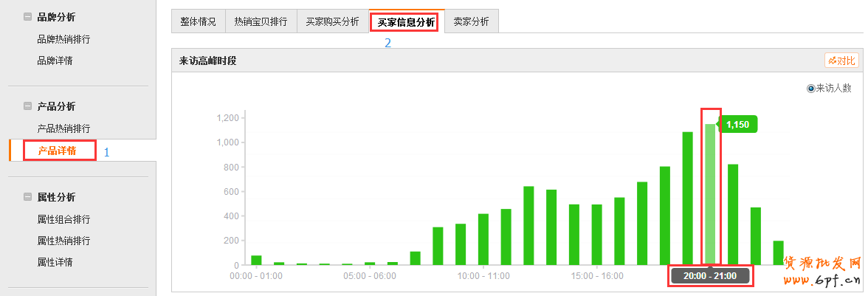This screenshot has height=296, width=868.
Task: Go to the 买家购买分析 tab
Action: pos(332,22)
